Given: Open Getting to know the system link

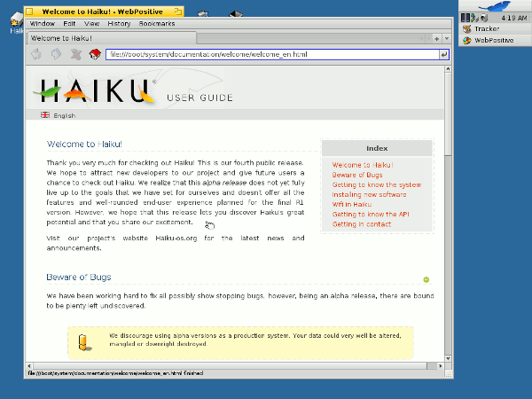Looking at the screenshot, I should coord(377,184).
